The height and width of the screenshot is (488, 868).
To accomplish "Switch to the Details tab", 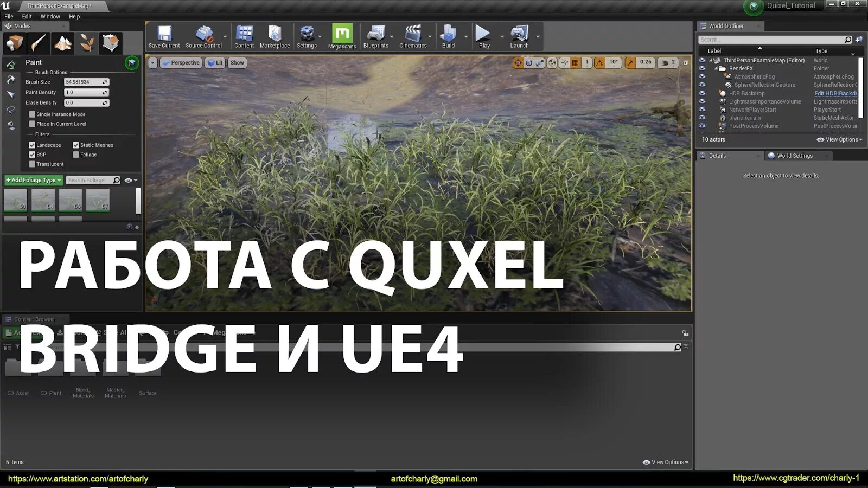I will point(717,156).
